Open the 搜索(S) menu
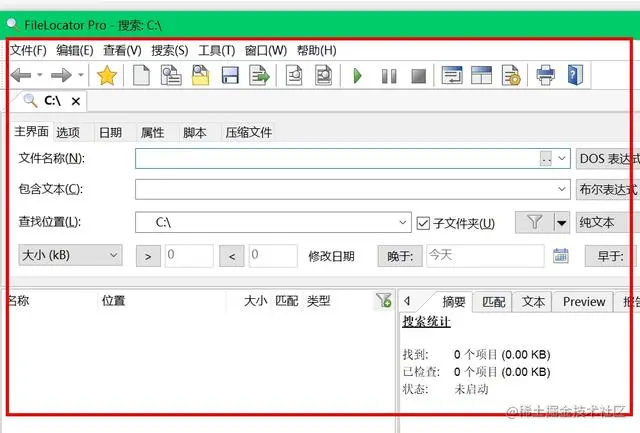The width and height of the screenshot is (640, 433). [170, 51]
